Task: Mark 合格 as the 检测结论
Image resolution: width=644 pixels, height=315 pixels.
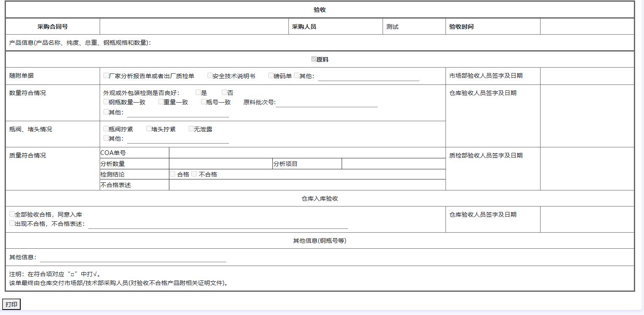Action: [x=172, y=174]
